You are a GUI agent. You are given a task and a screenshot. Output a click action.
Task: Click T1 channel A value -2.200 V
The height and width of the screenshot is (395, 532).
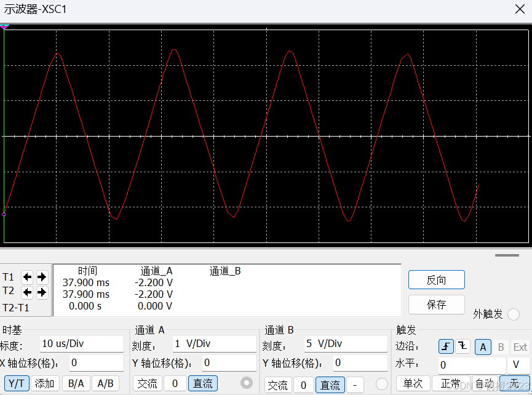[154, 282]
